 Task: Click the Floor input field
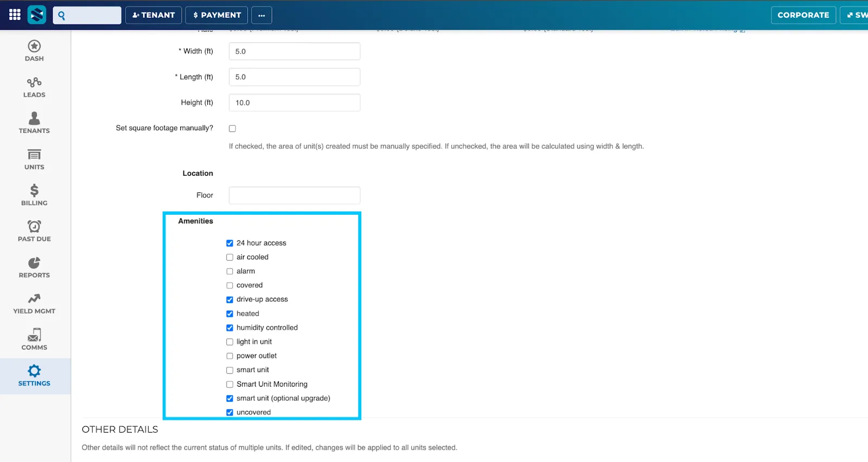295,195
